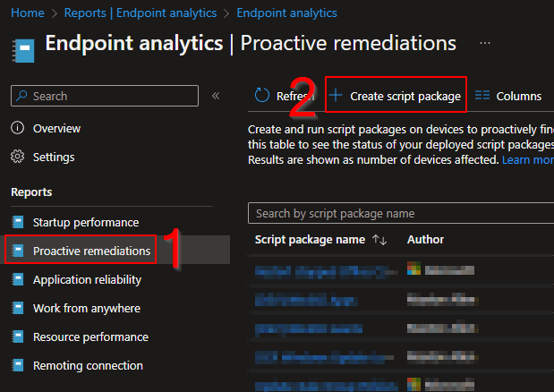Collapse the sidebar with double chevron
Viewport: 554px width, 392px height.
pos(216,96)
